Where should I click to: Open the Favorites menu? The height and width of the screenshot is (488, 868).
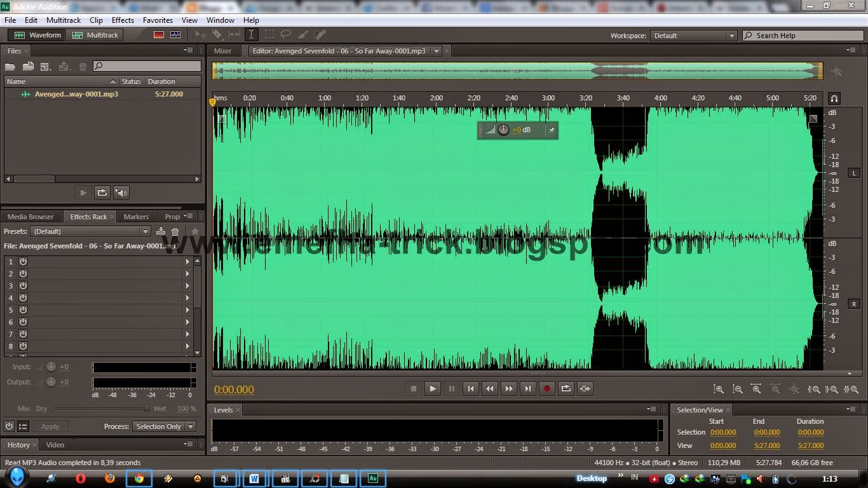[158, 20]
